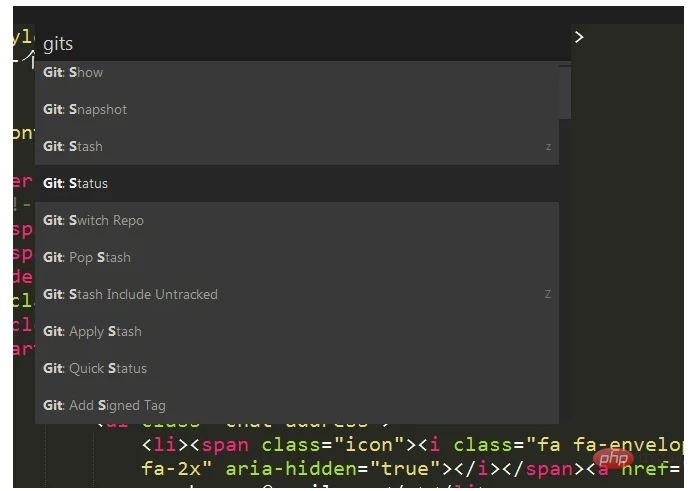Choose "Git: Add Signed Tag" entry
The width and height of the screenshot is (692, 491).
click(297, 405)
